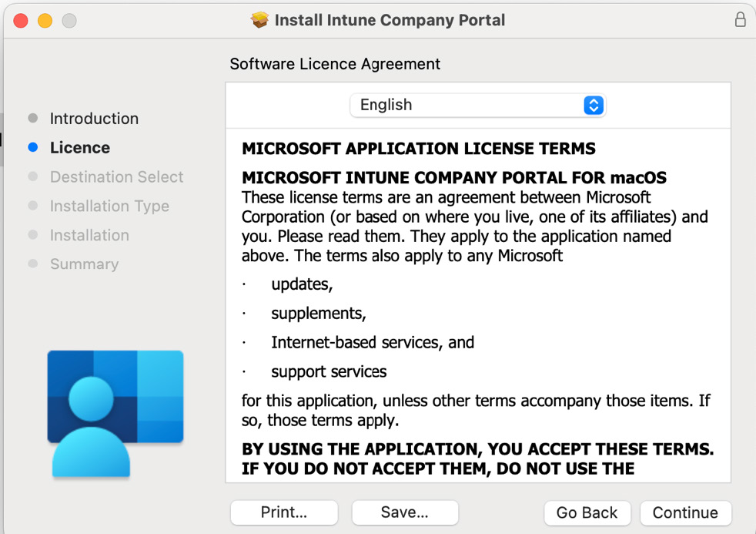Click the Save... button
The image size is (756, 534).
tap(405, 512)
